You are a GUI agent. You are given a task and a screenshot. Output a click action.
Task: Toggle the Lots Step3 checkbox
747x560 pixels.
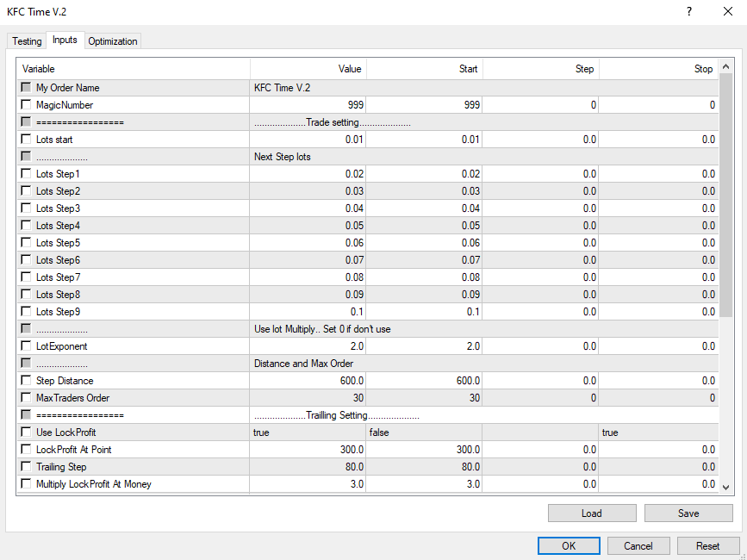(26, 208)
